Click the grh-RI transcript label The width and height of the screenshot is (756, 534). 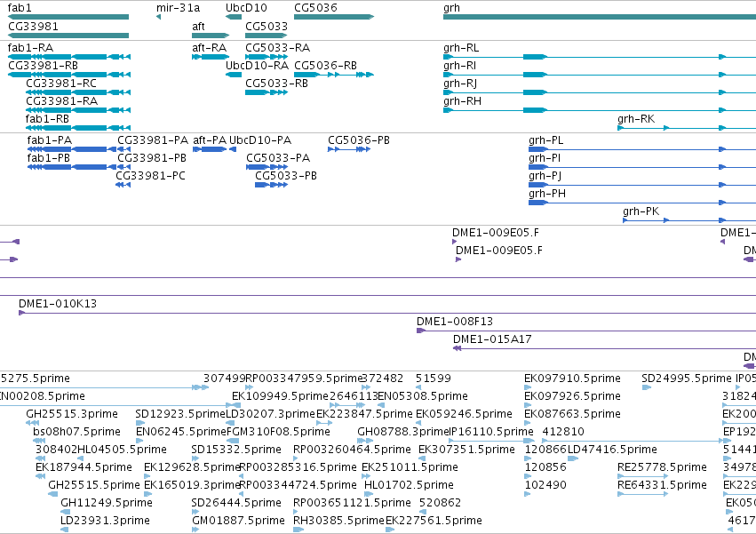point(459,66)
